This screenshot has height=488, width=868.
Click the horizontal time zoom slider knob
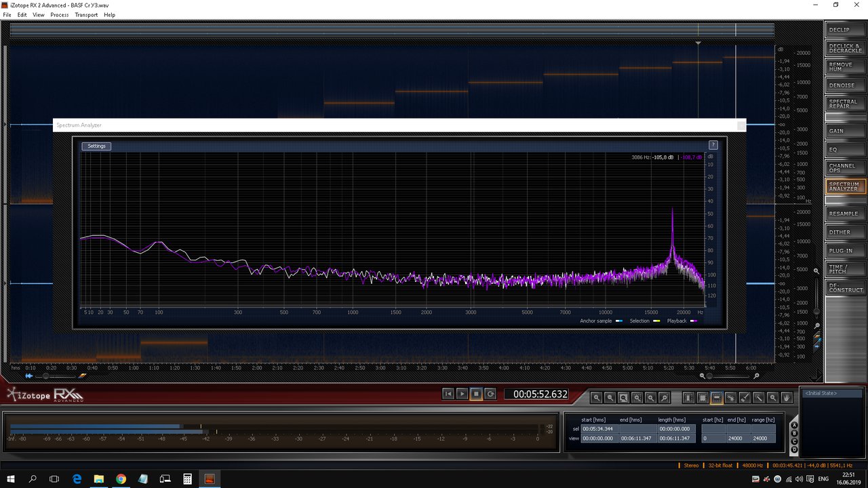pyautogui.click(x=709, y=375)
